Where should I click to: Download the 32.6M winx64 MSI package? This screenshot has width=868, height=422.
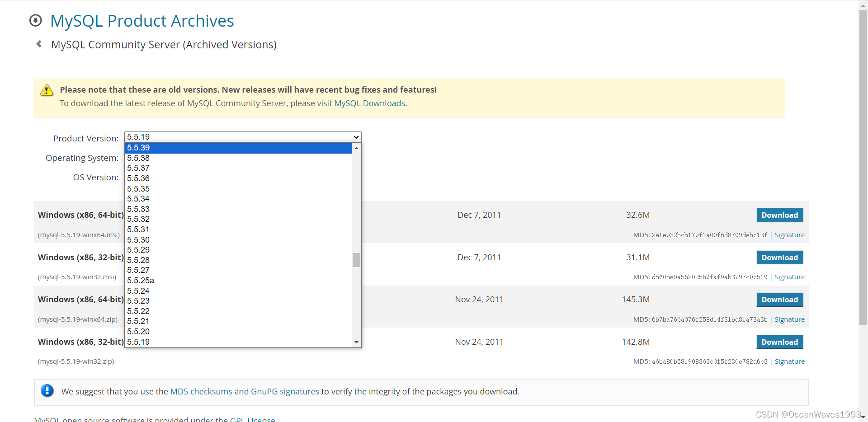pyautogui.click(x=779, y=215)
